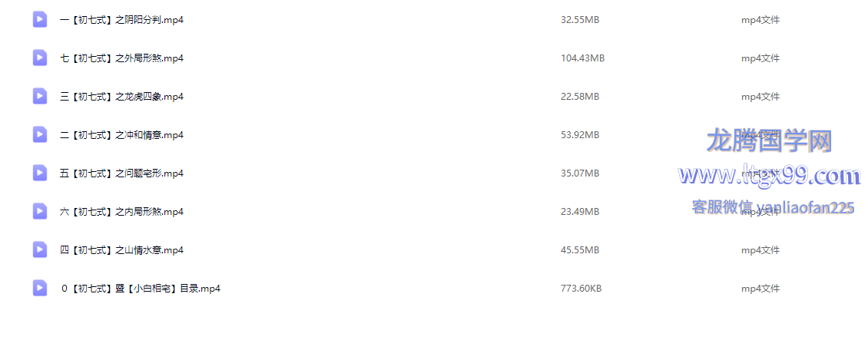Select the video icon beside 问题宅形.mp4

(40, 173)
